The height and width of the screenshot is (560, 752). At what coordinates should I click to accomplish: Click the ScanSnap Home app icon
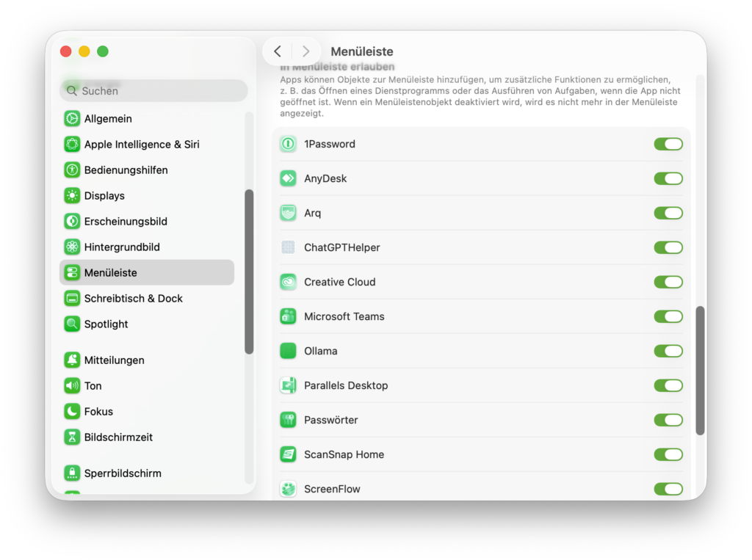click(287, 454)
